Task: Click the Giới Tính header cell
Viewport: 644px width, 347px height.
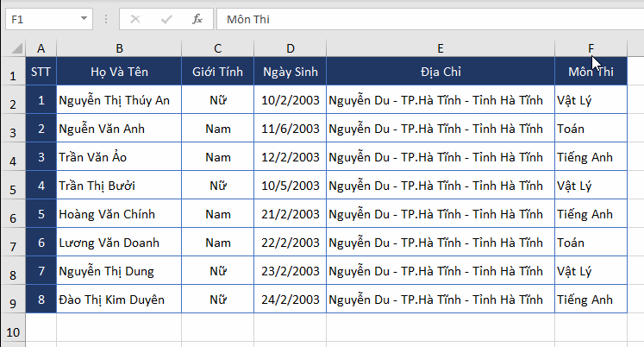Action: pyautogui.click(x=217, y=72)
